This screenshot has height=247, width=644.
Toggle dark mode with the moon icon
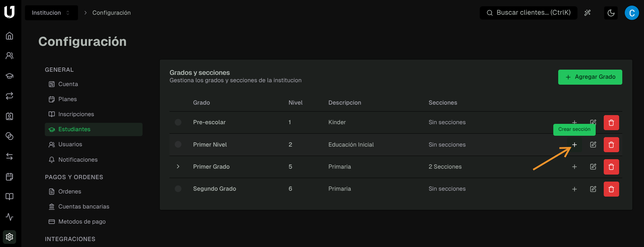point(611,13)
